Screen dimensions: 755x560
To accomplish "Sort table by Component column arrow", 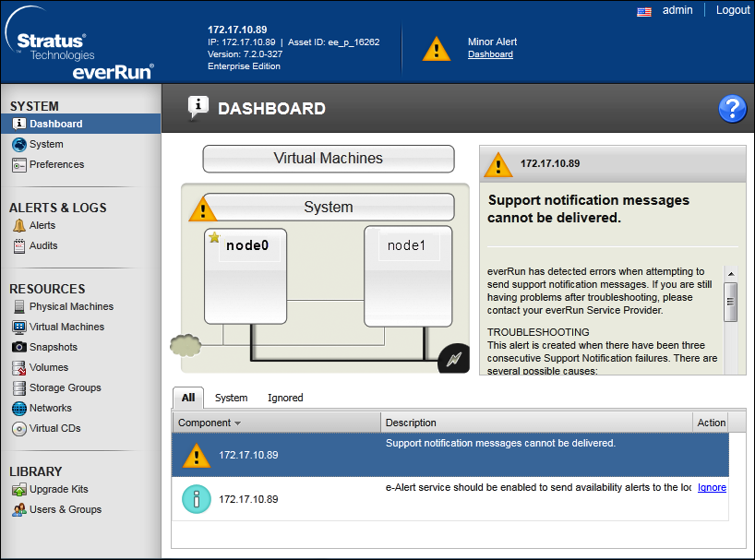I will pos(238,423).
